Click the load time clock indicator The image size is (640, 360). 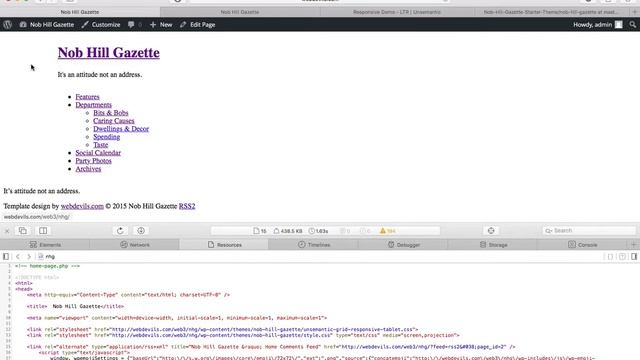click(318, 231)
